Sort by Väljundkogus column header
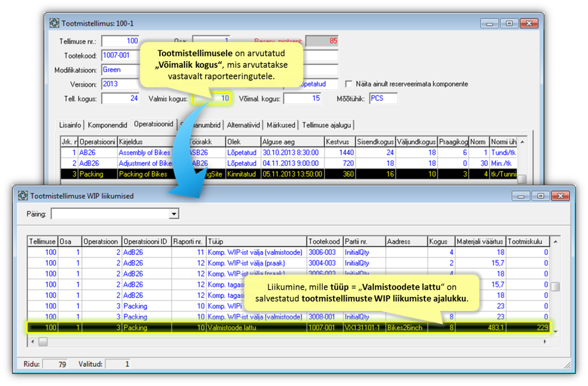This screenshot has width=588, height=386. tap(416, 142)
